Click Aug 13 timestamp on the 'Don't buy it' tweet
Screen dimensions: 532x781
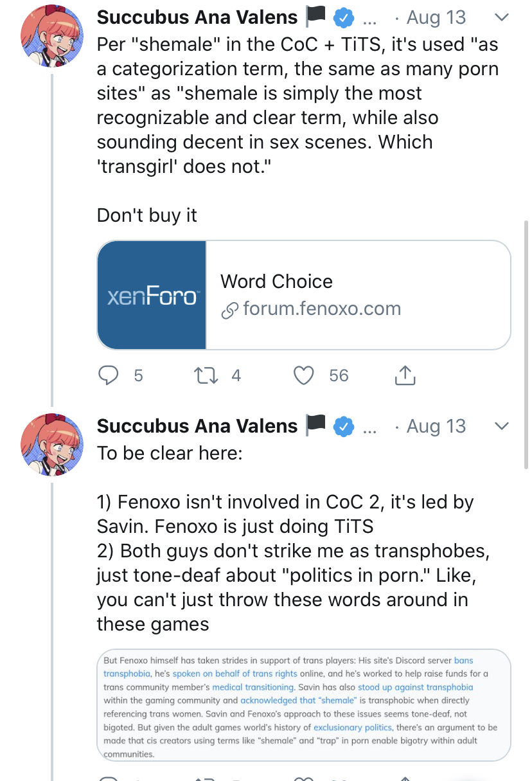tap(436, 18)
